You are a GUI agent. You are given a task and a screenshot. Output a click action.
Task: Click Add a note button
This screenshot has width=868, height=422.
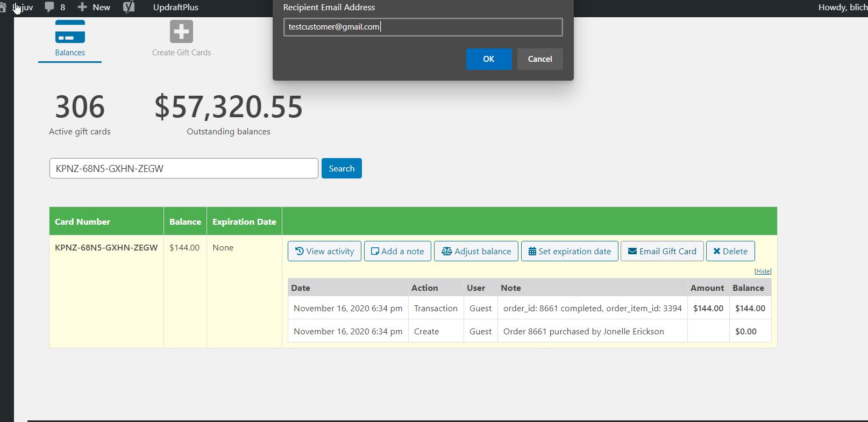pos(397,251)
